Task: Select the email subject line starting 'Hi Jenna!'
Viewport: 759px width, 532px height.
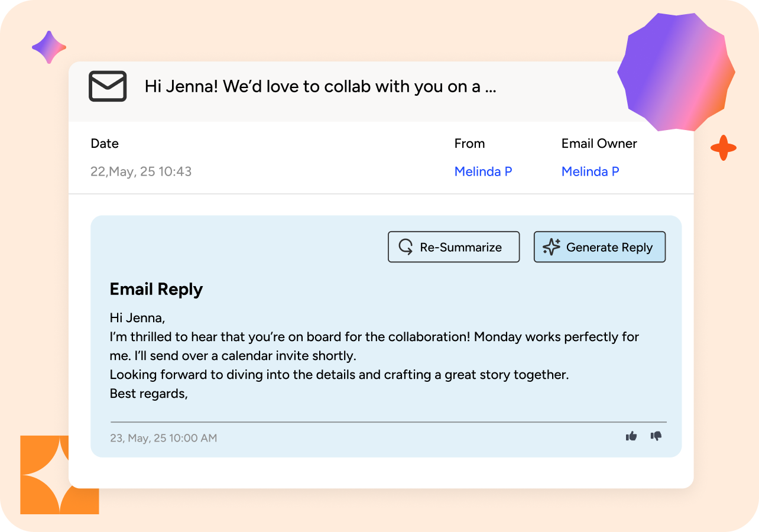Action: coord(320,87)
